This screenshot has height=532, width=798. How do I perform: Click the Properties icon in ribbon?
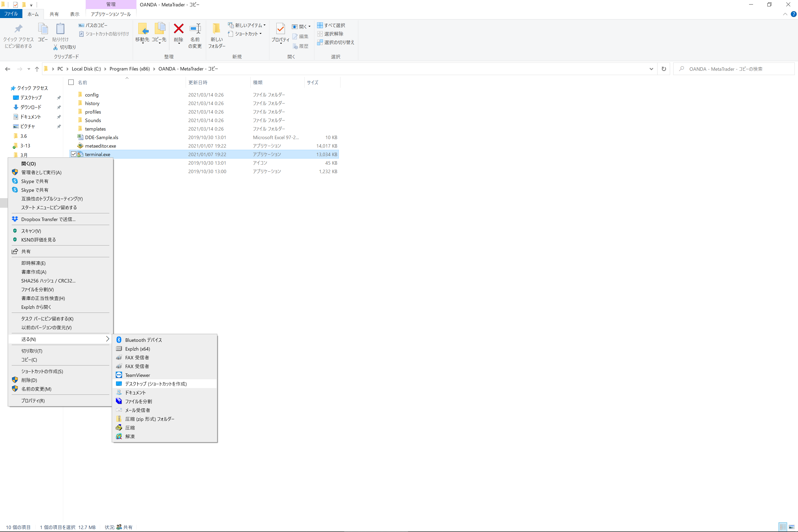tap(280, 30)
